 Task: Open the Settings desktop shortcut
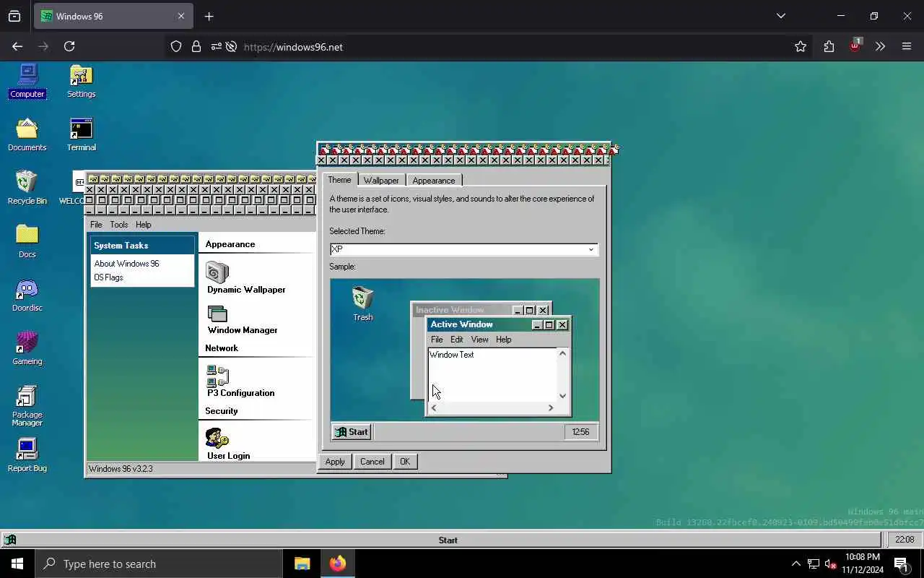[x=81, y=81]
